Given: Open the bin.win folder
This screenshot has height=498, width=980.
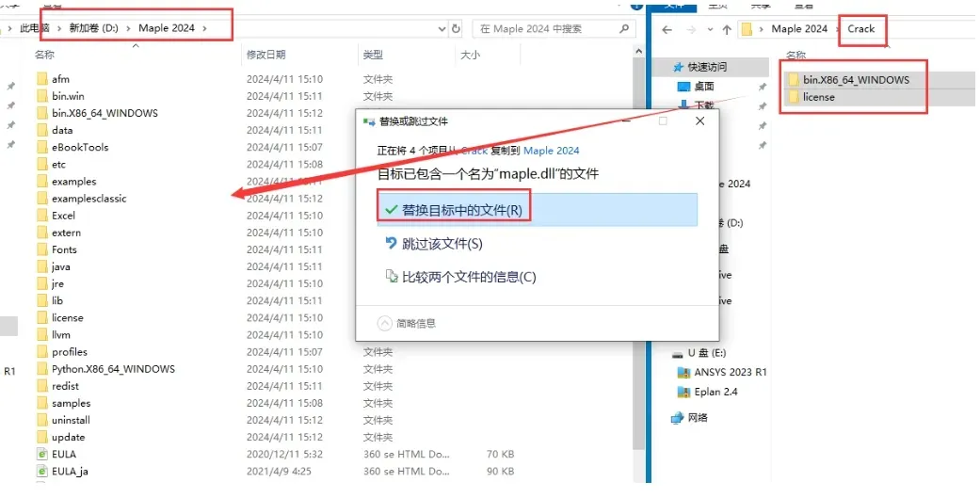Looking at the screenshot, I should coord(68,96).
